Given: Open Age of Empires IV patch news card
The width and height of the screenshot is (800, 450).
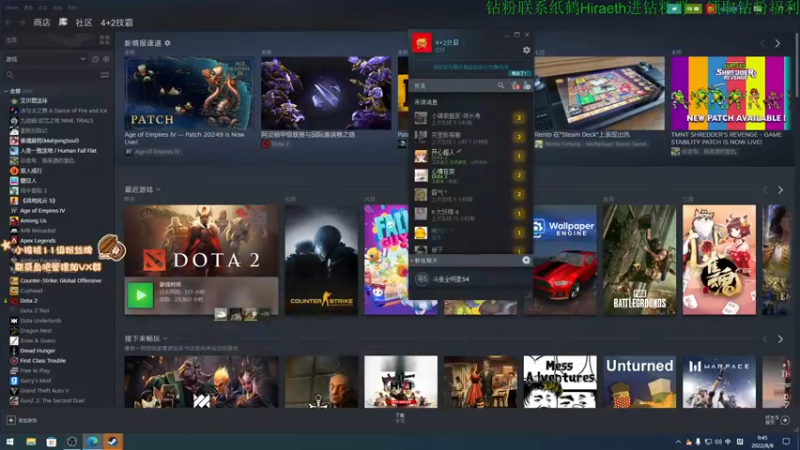Looking at the screenshot, I should point(189,93).
